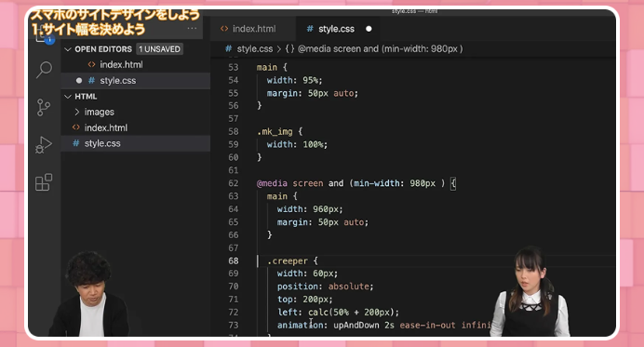Click the HTML icon on index.html tab
644x347 pixels.
224,29
